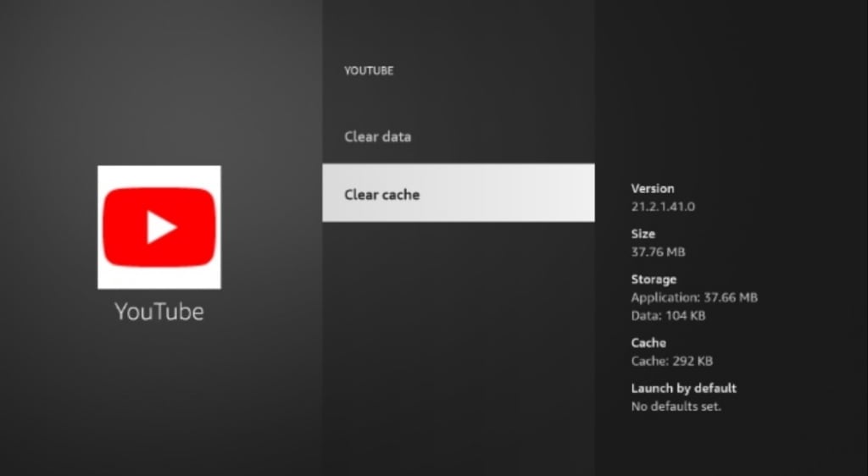Click the Size heading

point(643,234)
